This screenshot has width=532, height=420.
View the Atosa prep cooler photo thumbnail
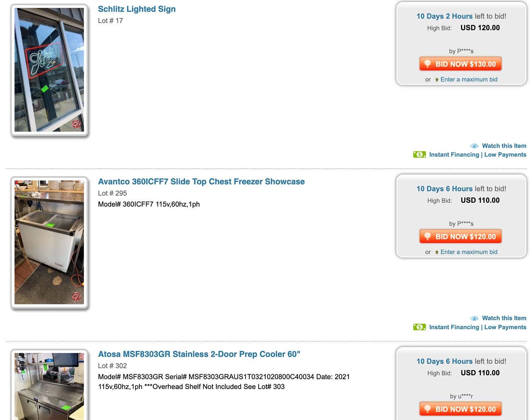click(x=49, y=385)
